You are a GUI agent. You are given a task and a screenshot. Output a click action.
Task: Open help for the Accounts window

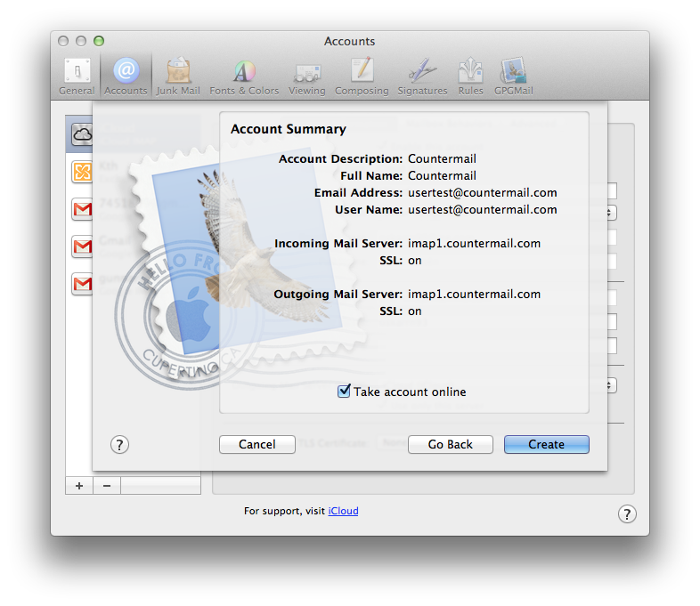(x=627, y=513)
